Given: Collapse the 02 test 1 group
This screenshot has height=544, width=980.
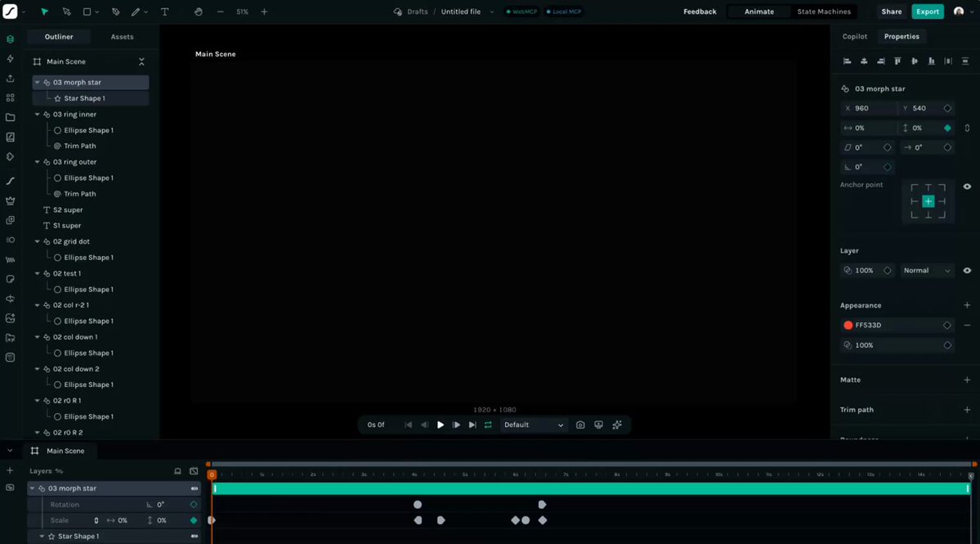Looking at the screenshot, I should (37, 273).
